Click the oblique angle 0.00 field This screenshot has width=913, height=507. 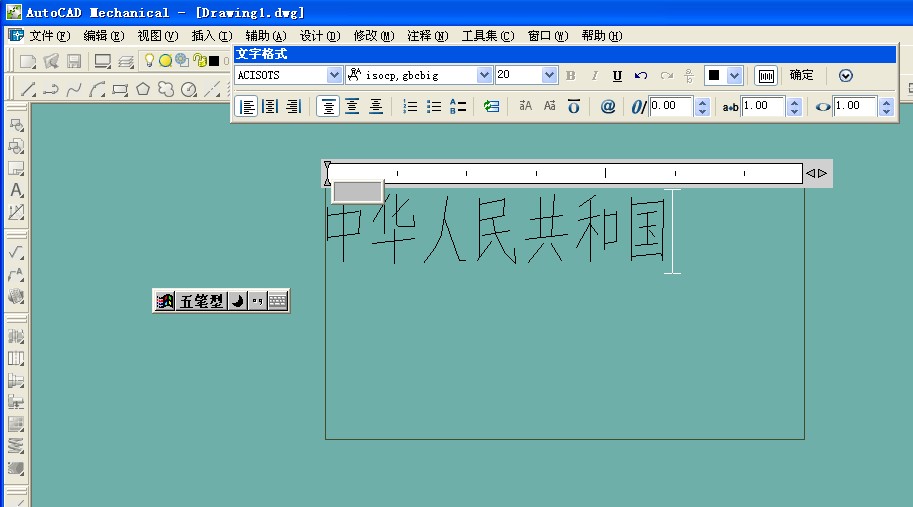670,106
